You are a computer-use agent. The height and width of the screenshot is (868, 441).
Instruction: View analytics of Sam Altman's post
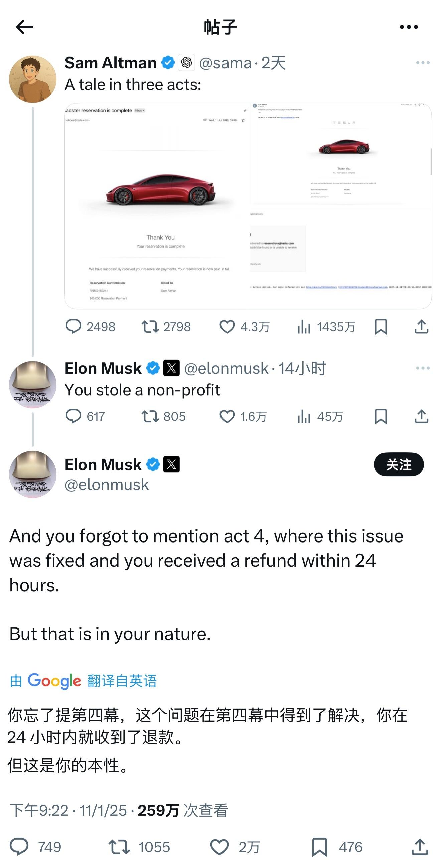point(304,327)
